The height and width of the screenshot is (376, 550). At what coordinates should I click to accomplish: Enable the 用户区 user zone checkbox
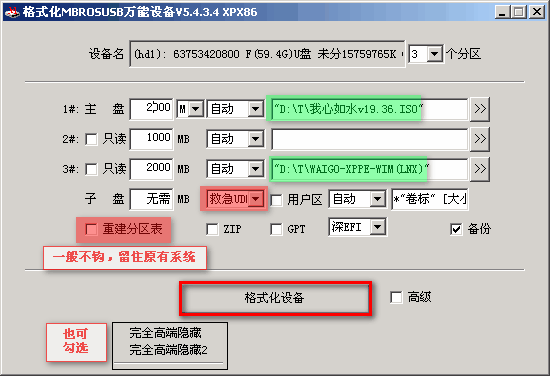tap(276, 200)
